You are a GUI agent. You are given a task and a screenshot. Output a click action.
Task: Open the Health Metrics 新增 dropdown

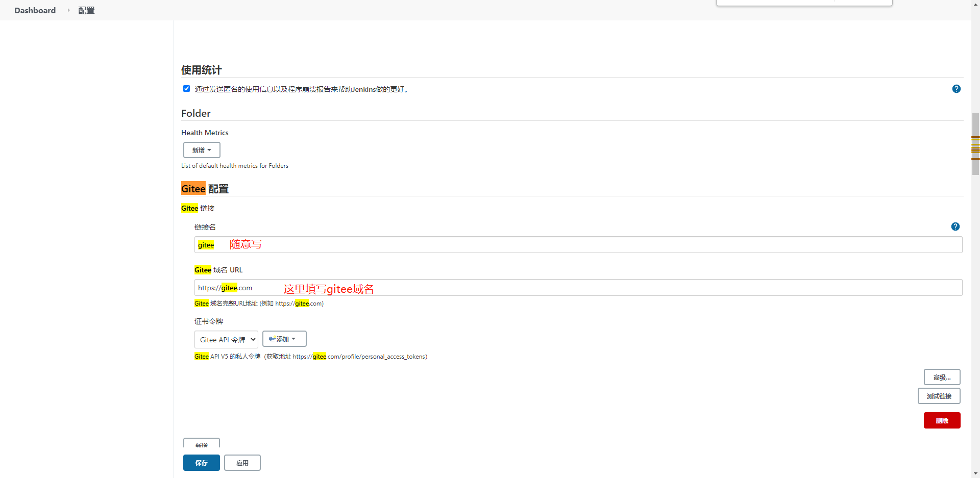202,150
